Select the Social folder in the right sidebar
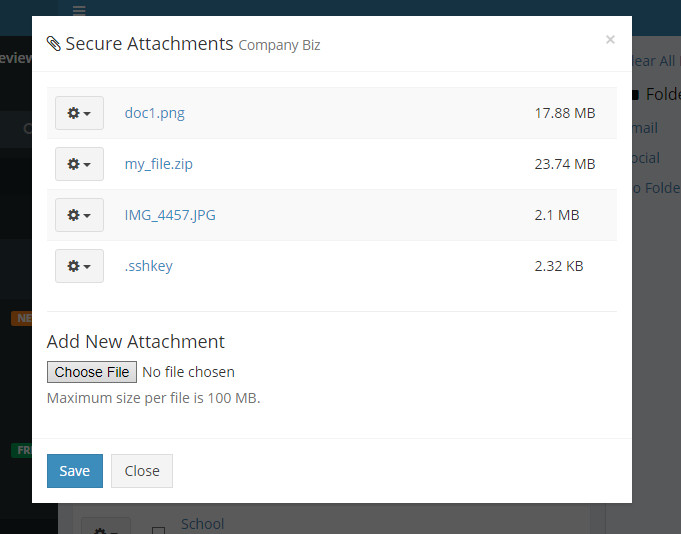681x534 pixels. coord(645,158)
